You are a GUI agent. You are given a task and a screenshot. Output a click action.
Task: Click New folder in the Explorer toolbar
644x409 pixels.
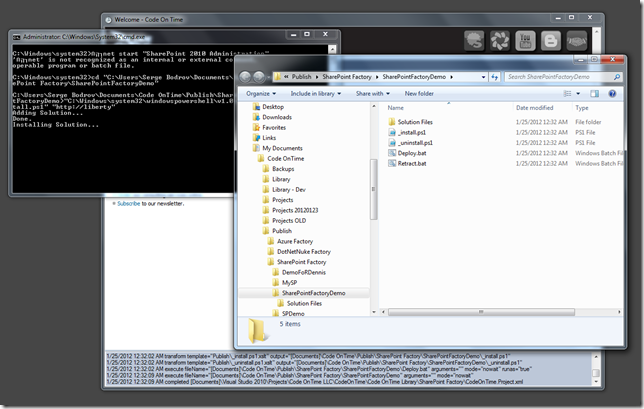418,93
